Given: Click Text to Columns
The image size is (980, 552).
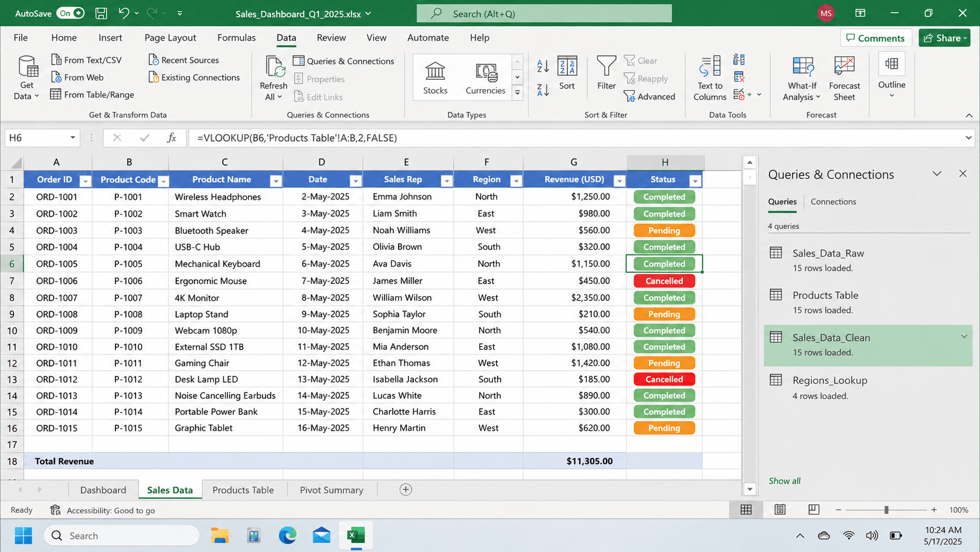Looking at the screenshot, I should pyautogui.click(x=710, y=78).
